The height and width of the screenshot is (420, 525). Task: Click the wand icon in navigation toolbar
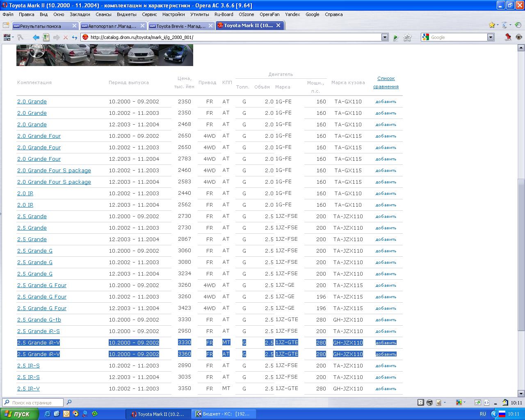20,37
